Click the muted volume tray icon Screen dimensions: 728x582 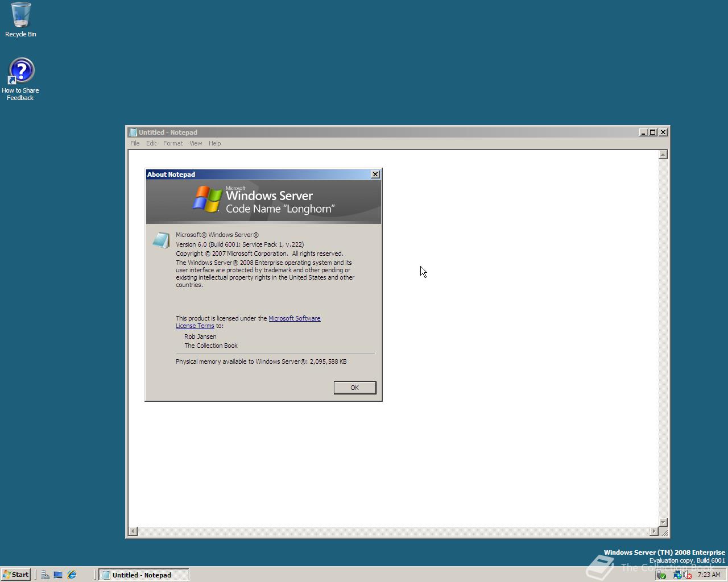(687, 575)
